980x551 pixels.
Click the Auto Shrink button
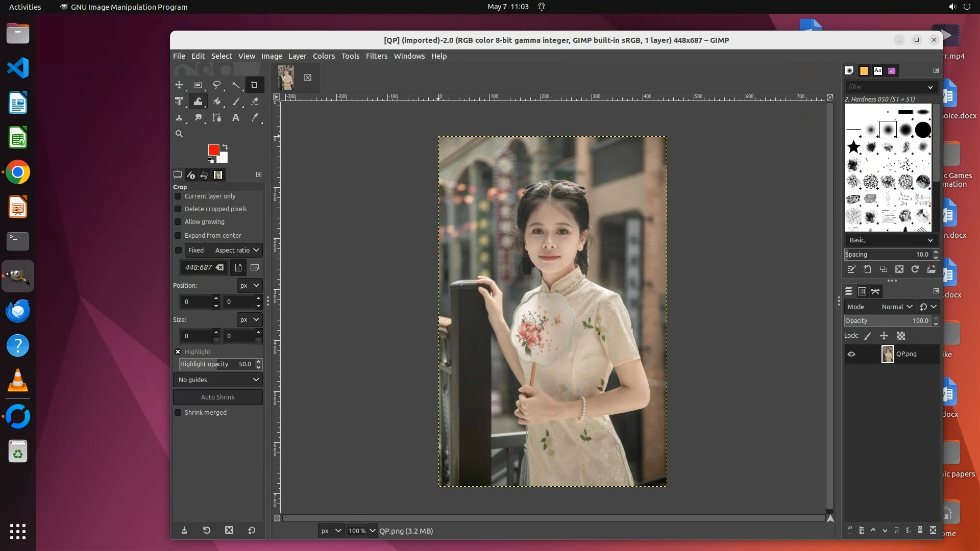coord(218,397)
